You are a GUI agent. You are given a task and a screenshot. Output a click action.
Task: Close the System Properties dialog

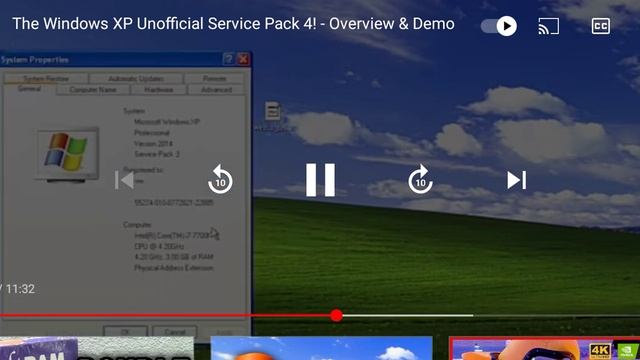click(x=243, y=59)
